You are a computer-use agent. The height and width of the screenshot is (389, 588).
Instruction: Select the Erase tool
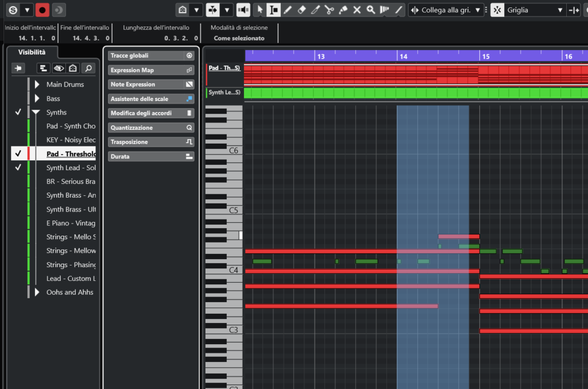point(301,10)
